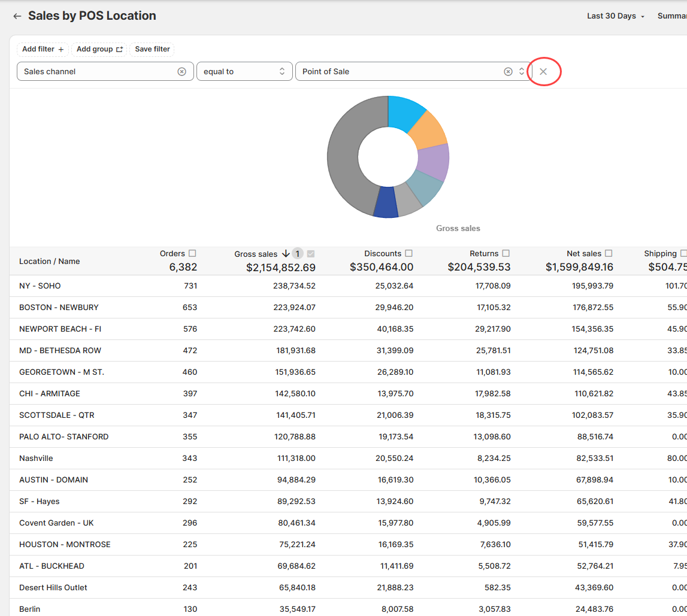
Task: Check the Returns column checkbox
Action: tap(506, 253)
